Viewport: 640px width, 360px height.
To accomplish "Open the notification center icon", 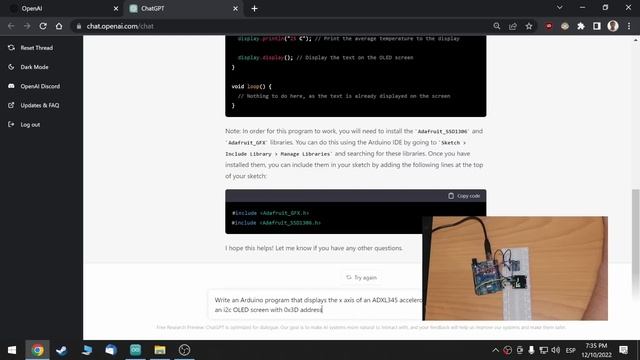I will (623, 350).
